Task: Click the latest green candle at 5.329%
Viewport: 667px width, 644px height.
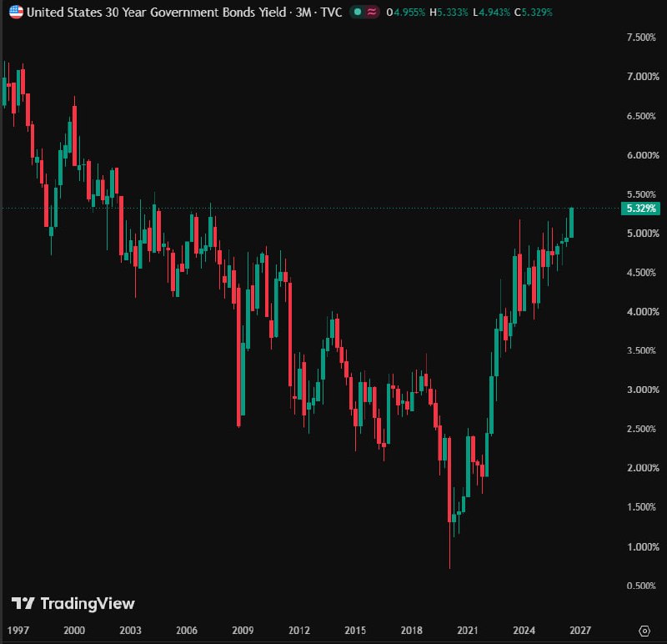Action: click(571, 223)
